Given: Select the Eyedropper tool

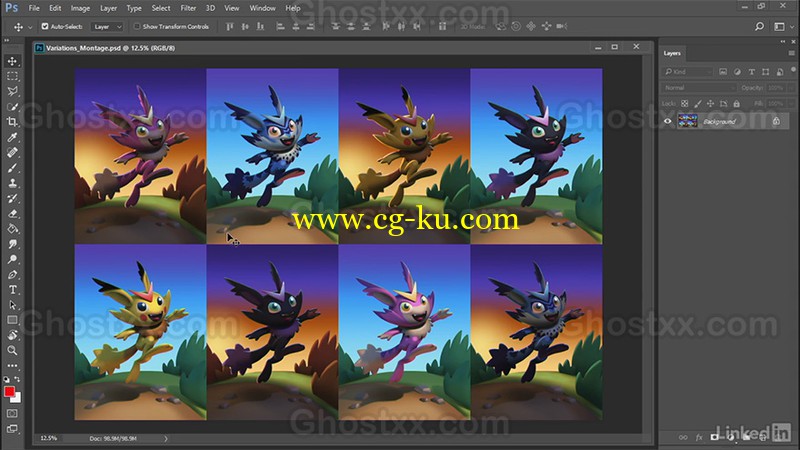Looking at the screenshot, I should [x=12, y=137].
